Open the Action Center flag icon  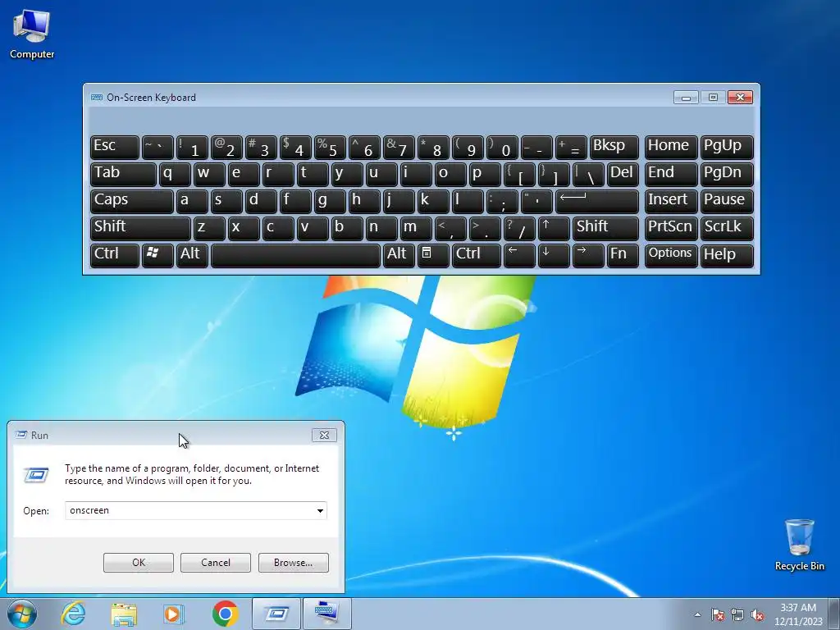click(718, 614)
